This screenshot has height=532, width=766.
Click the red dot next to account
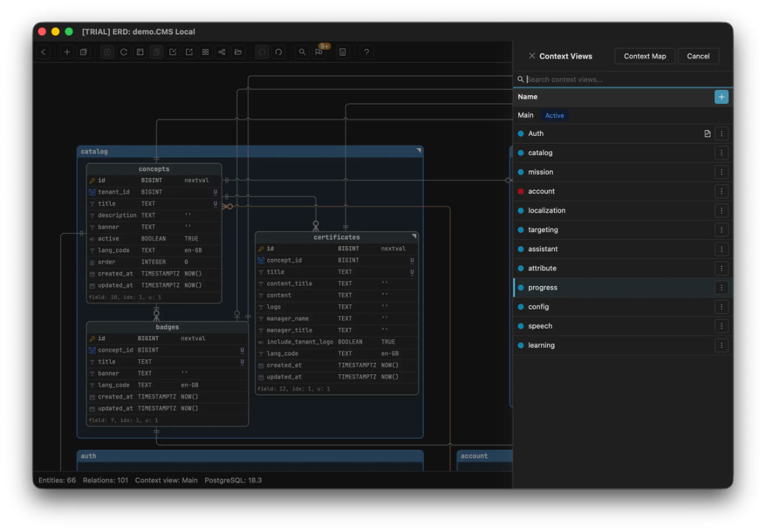pyautogui.click(x=521, y=191)
